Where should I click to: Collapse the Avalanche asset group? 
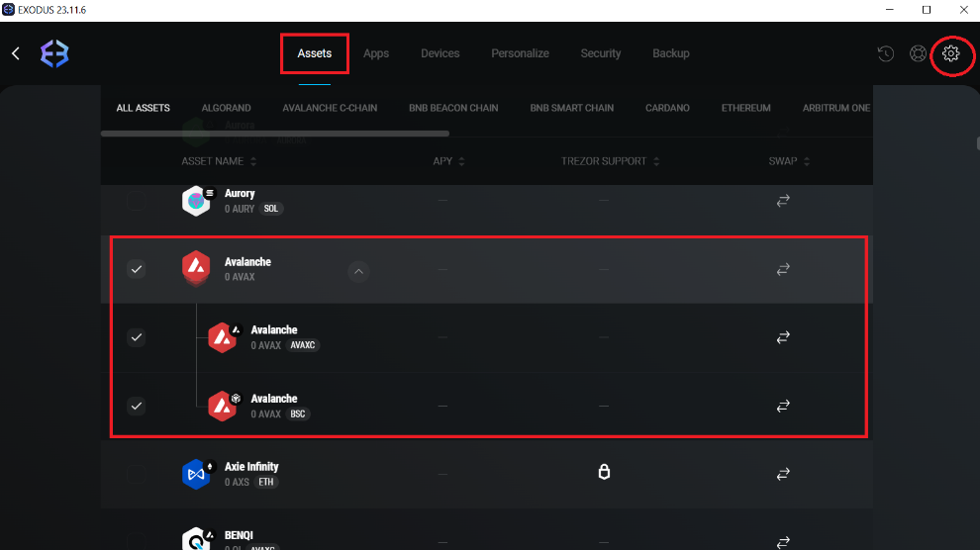click(359, 270)
